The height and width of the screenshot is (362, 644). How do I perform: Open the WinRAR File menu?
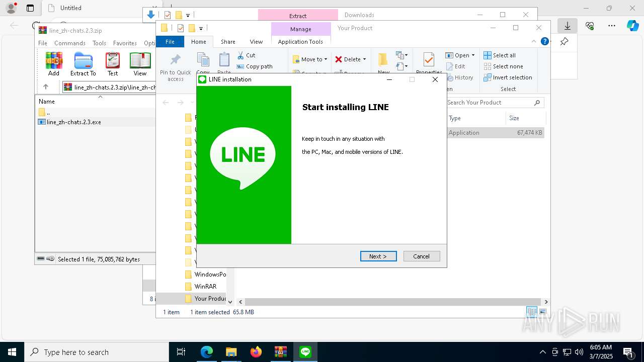(x=43, y=43)
